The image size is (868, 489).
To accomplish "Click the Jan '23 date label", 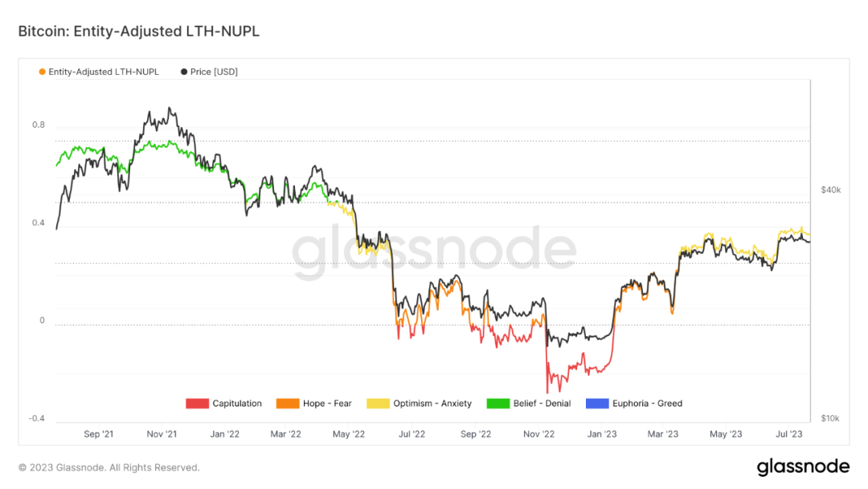I will coord(602,434).
